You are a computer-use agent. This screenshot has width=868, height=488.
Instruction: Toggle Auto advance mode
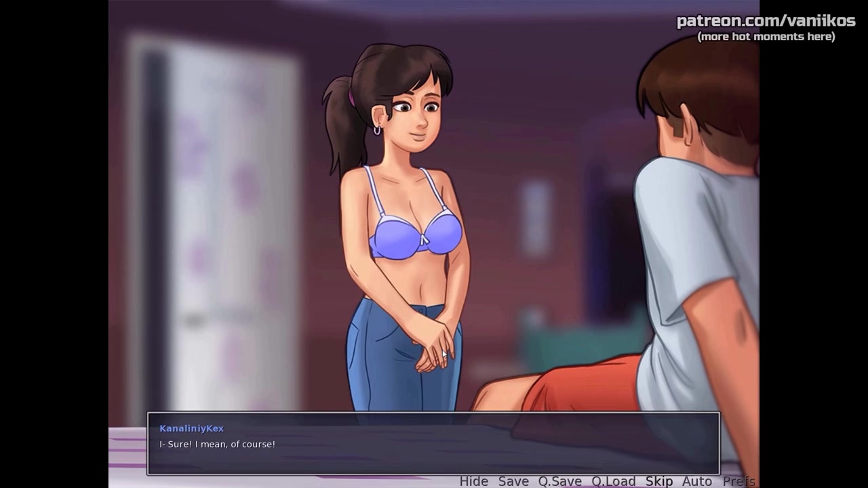(697, 481)
